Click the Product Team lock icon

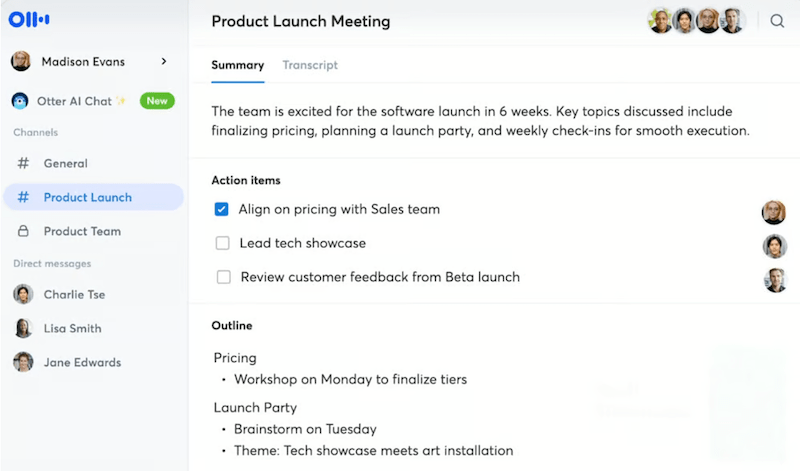23,231
